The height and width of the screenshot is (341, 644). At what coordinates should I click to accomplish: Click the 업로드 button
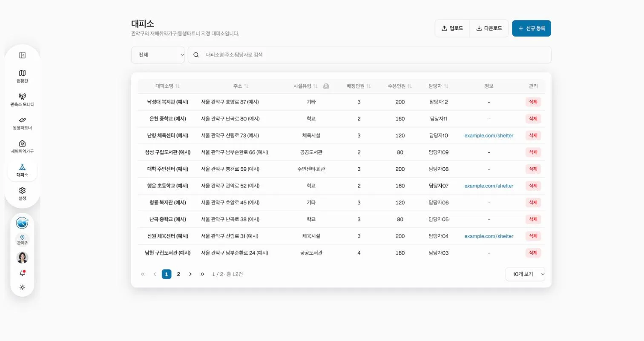452,29
